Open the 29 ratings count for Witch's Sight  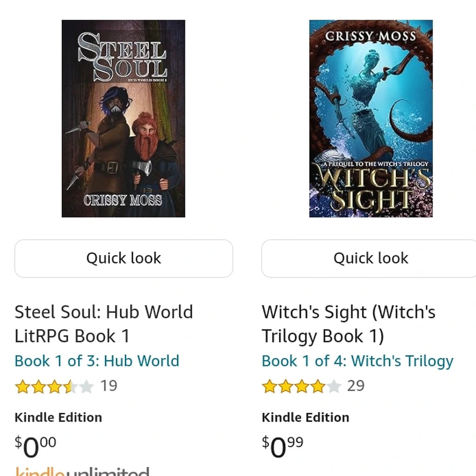356,386
